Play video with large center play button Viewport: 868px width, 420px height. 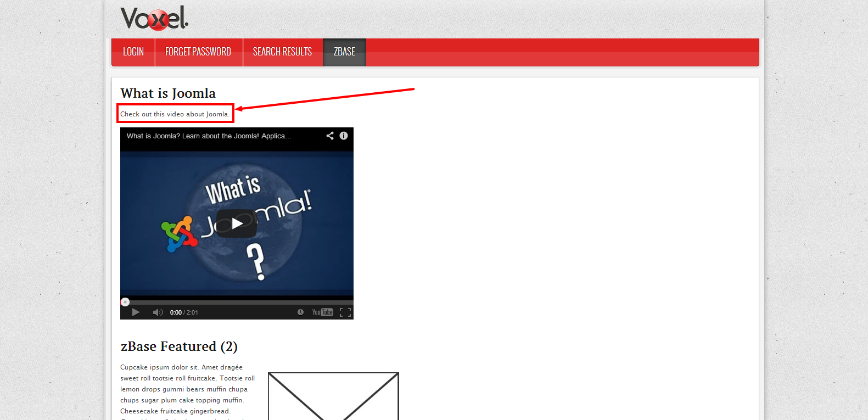(x=237, y=223)
